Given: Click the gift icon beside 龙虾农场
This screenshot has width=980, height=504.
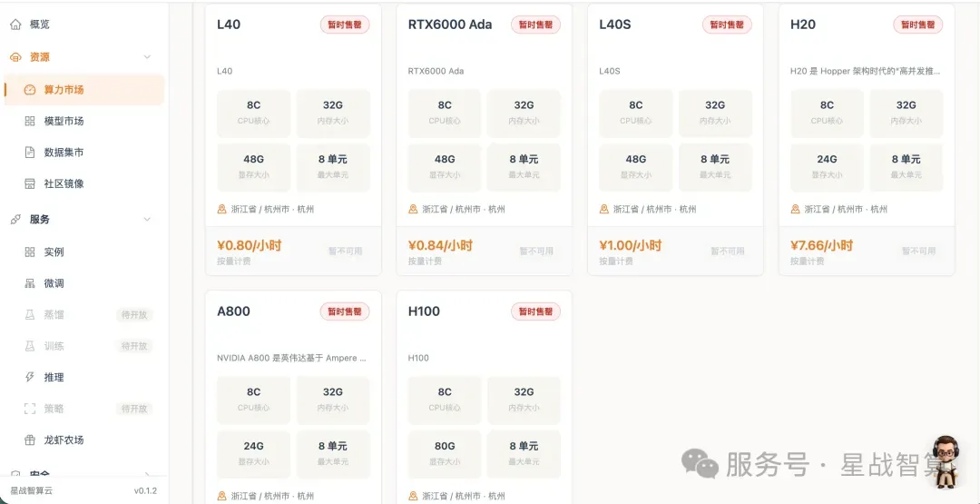Looking at the screenshot, I should (30, 440).
